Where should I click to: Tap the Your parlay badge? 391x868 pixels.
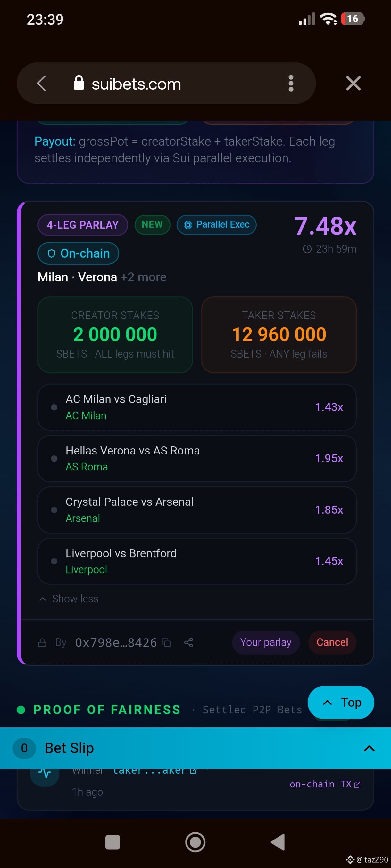click(x=266, y=642)
